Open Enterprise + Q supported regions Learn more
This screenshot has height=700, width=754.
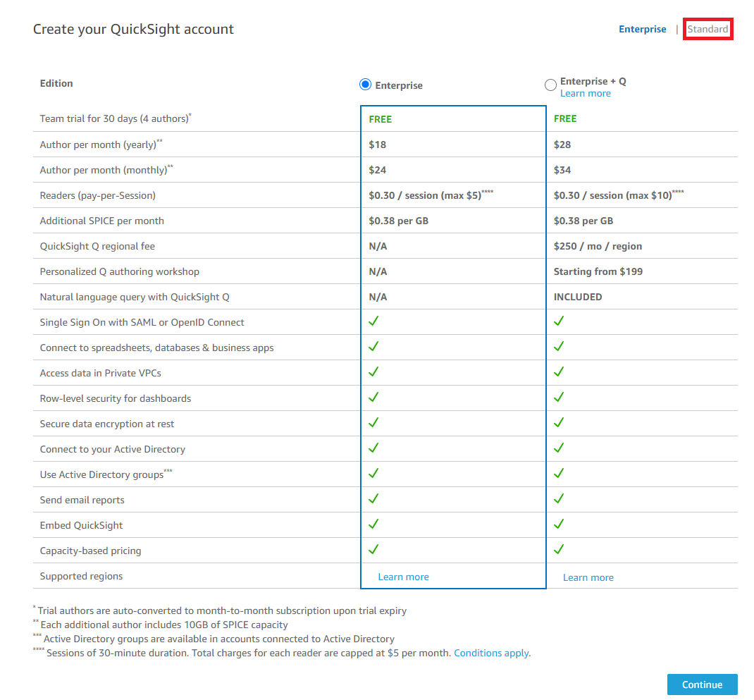click(588, 577)
